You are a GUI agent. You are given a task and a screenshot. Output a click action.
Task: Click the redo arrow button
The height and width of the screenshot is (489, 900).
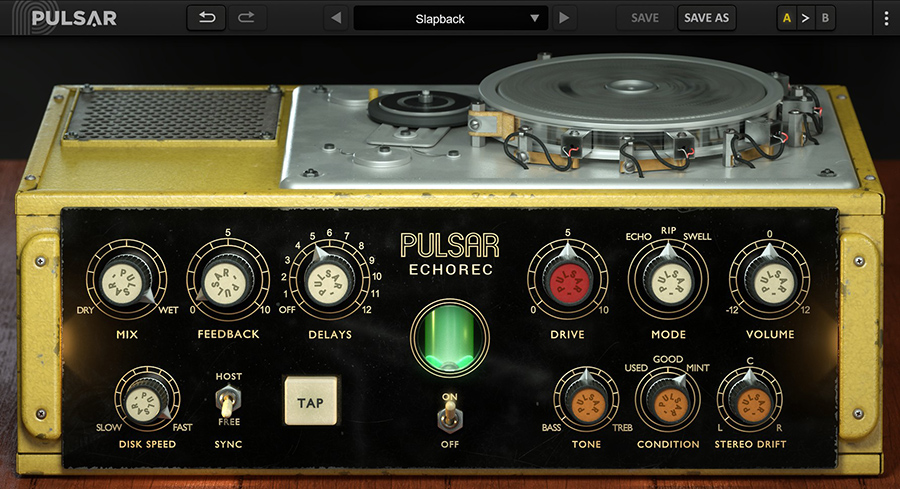click(x=245, y=18)
